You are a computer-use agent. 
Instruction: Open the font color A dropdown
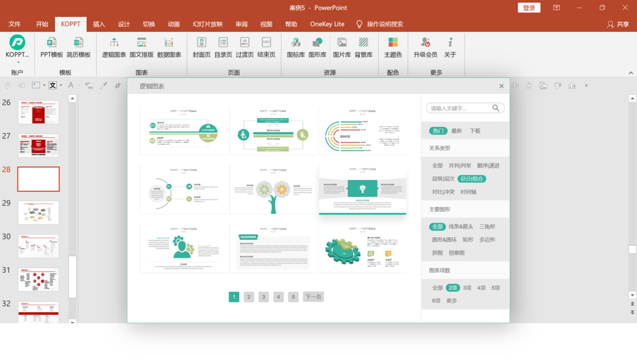click(x=79, y=86)
